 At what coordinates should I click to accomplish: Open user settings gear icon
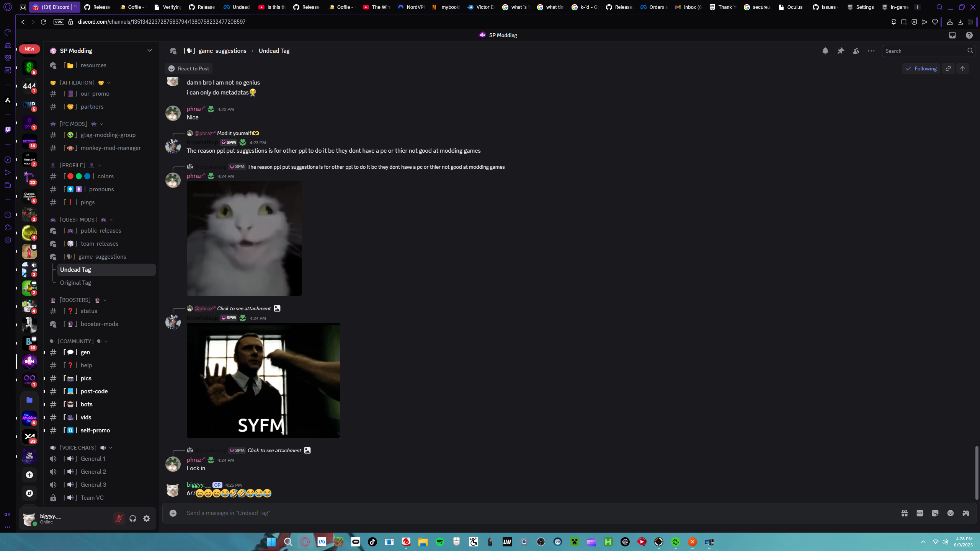(x=147, y=518)
